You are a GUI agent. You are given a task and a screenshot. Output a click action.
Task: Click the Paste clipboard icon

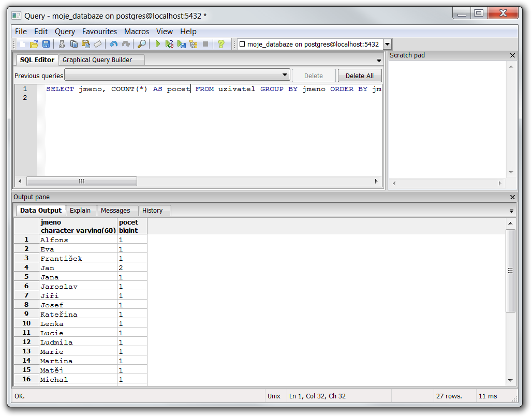(x=85, y=44)
